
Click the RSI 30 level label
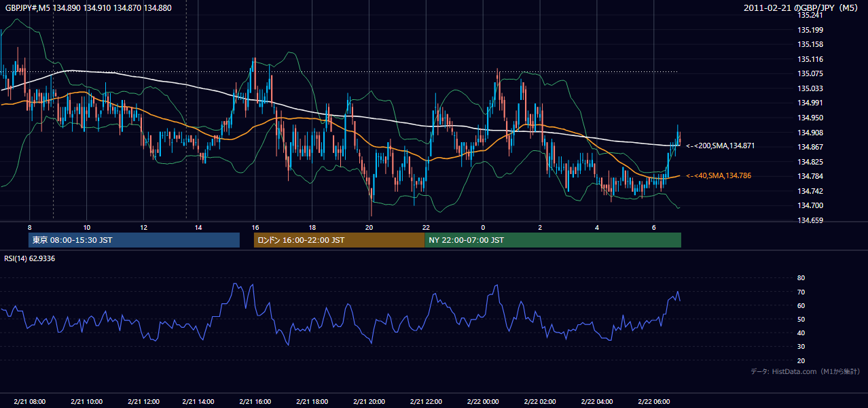click(801, 347)
